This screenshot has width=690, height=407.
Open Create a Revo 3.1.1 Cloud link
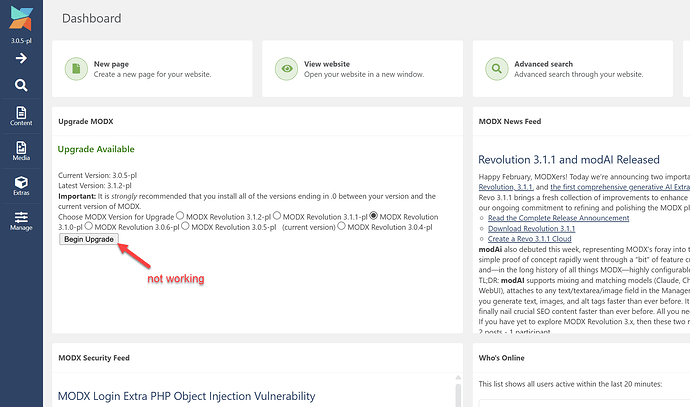click(x=529, y=238)
